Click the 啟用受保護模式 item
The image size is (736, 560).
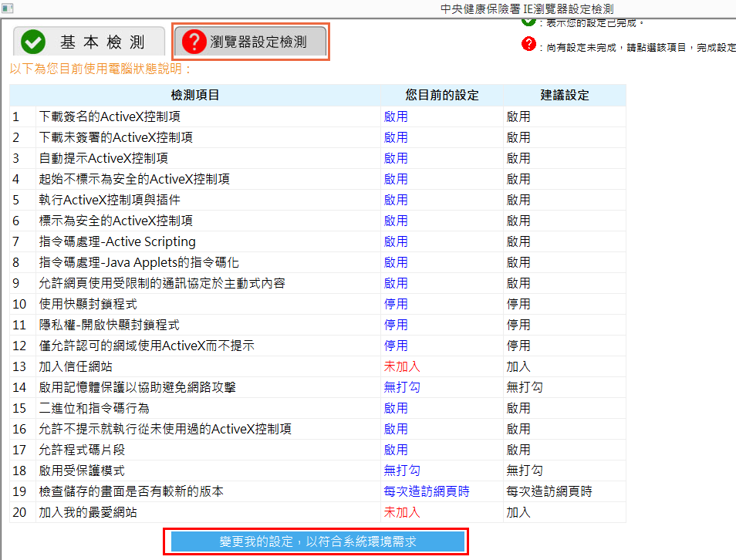pos(82,471)
